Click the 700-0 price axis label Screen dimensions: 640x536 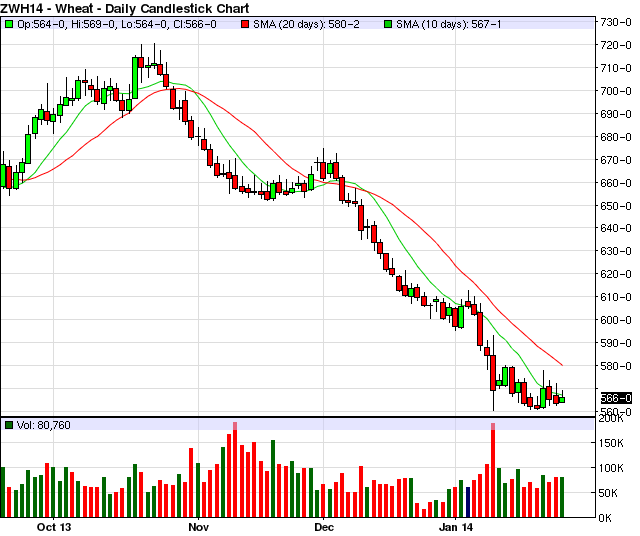tap(616, 91)
